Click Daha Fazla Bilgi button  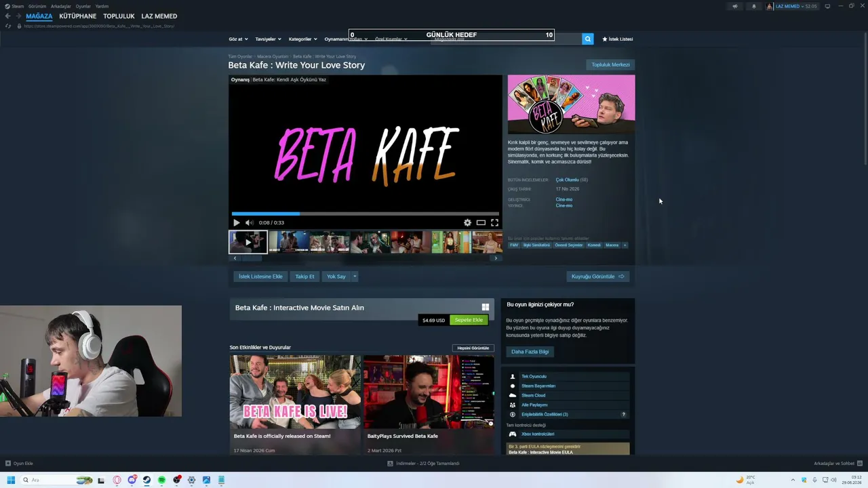click(x=530, y=352)
